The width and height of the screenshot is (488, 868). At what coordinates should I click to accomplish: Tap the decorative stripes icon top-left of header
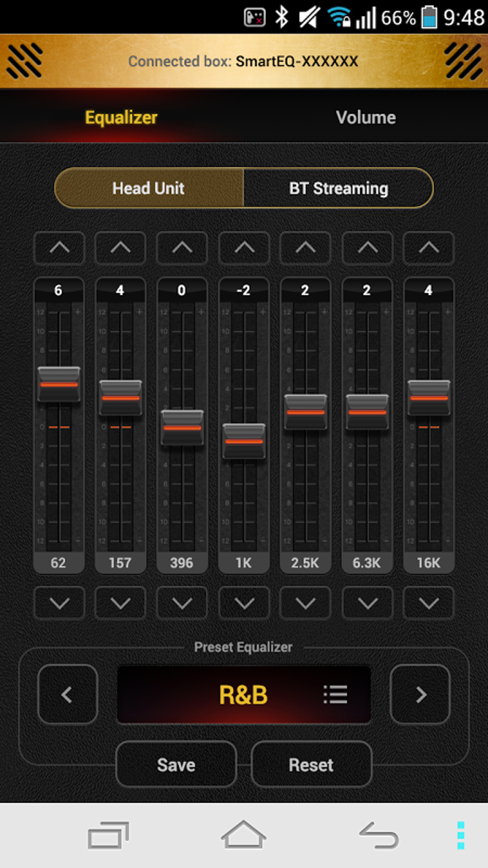pyautogui.click(x=24, y=61)
